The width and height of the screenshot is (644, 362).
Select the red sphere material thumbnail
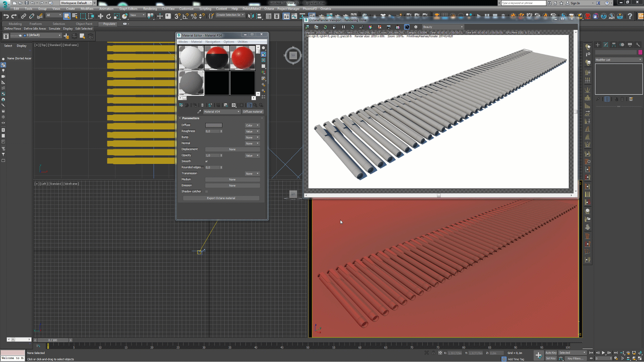click(243, 58)
